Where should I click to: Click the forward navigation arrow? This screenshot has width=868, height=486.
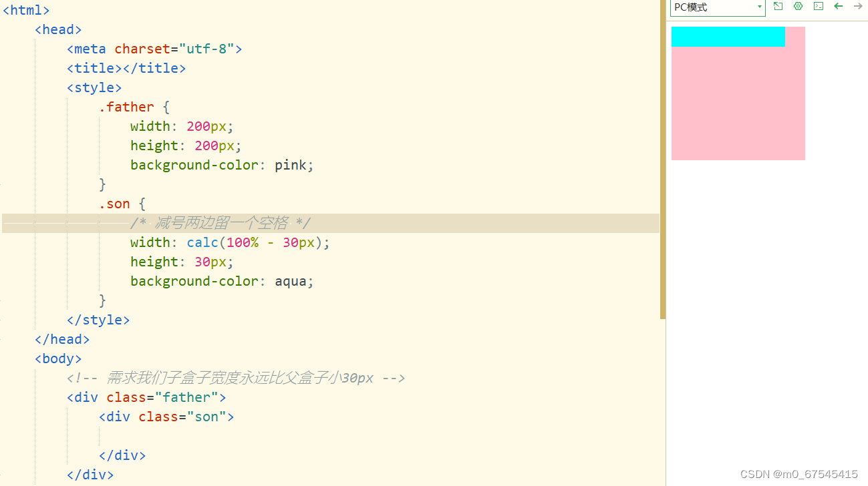[857, 6]
